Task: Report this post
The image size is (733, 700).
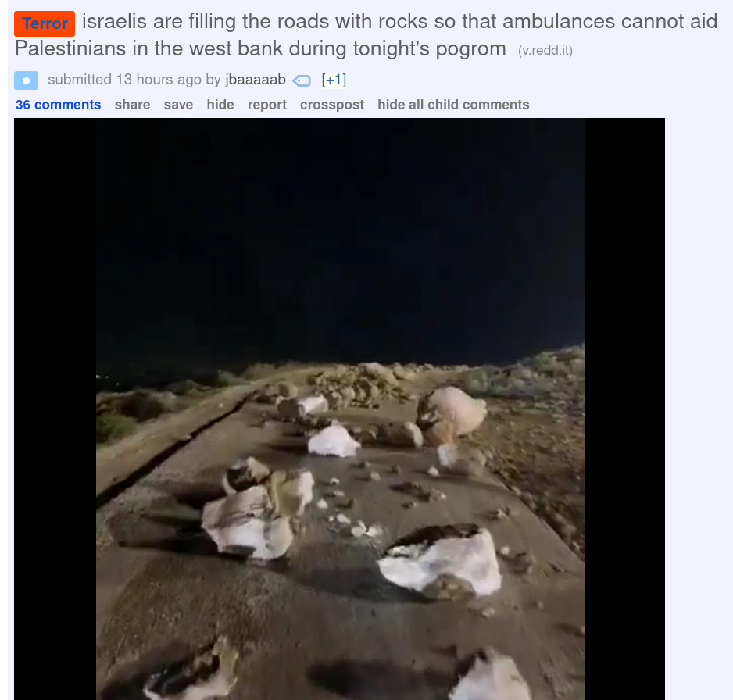Action: point(267,105)
